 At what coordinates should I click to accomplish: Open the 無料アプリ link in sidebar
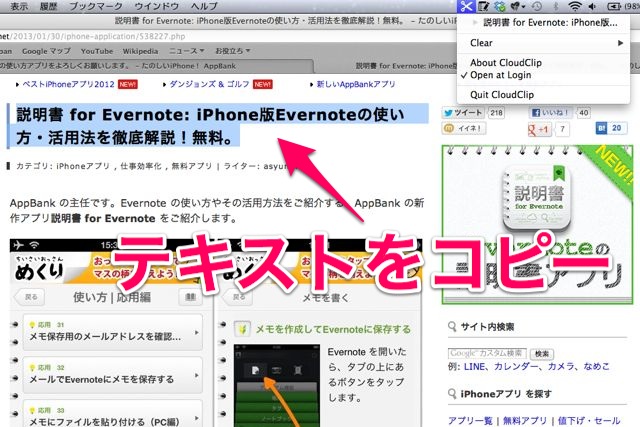(524, 420)
